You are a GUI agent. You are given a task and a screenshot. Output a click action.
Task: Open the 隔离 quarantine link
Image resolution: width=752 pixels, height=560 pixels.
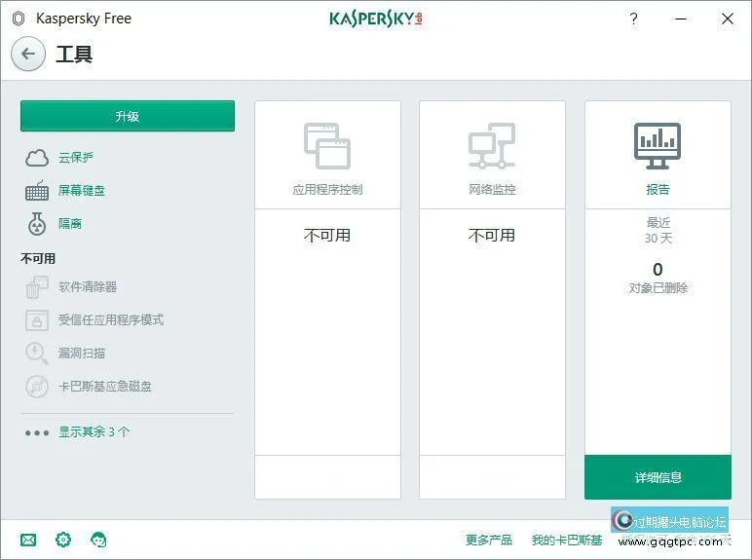coord(70,223)
